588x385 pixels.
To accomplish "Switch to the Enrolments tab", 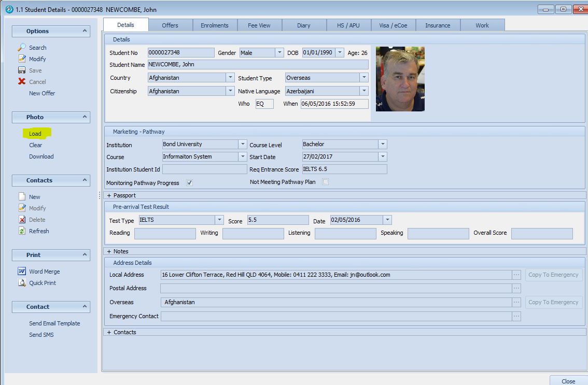I will coord(215,25).
